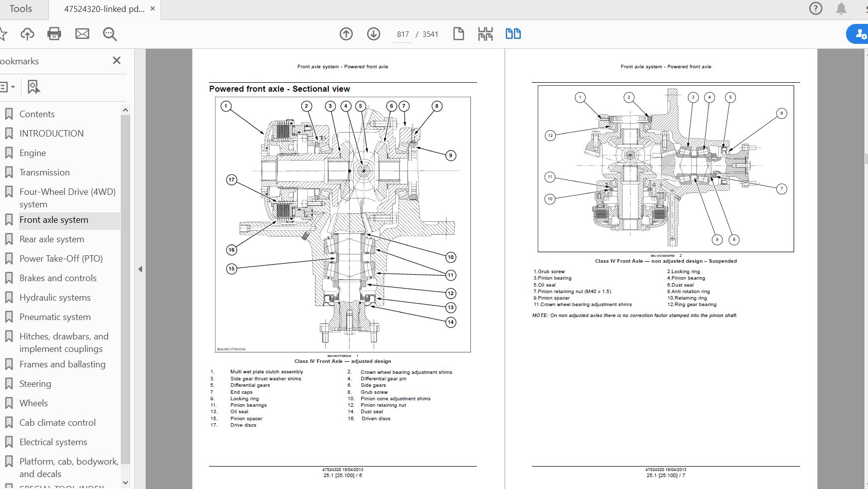Open the notifications bell

841,8
